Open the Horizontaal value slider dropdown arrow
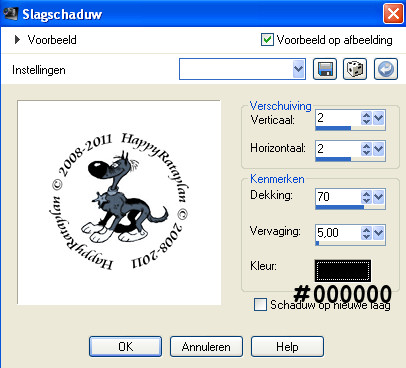The width and height of the screenshot is (406, 368). coord(379,149)
